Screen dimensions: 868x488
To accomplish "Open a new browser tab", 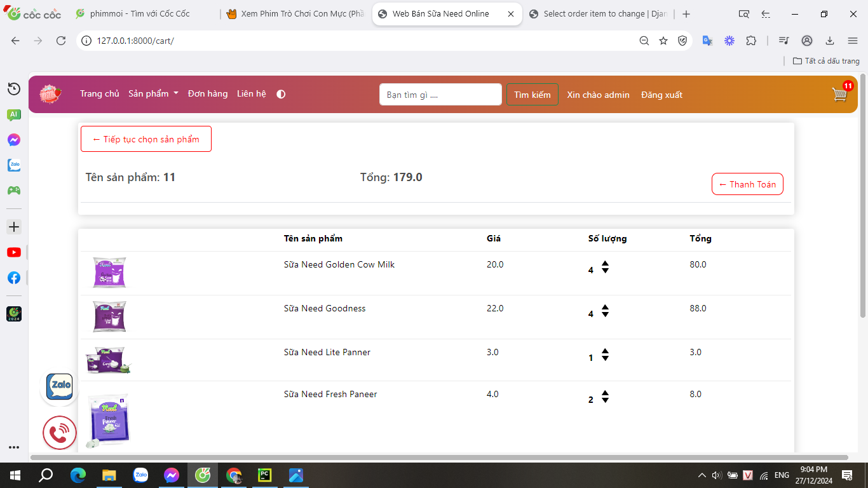I will 686,14.
